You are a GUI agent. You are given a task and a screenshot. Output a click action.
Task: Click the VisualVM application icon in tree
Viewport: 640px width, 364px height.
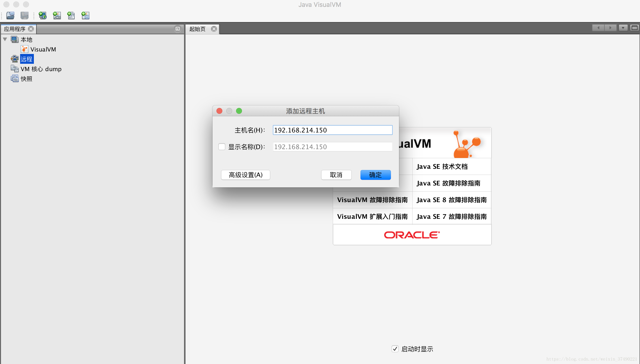coord(24,49)
